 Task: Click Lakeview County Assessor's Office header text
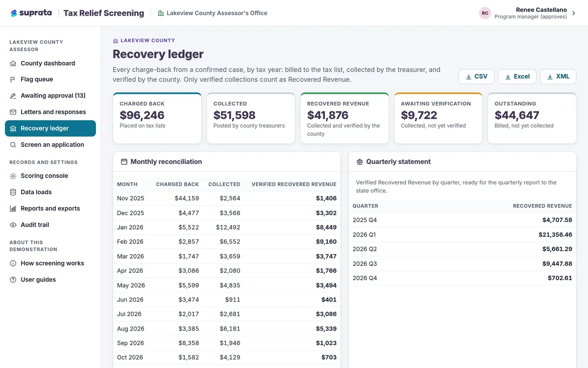pyautogui.click(x=217, y=13)
